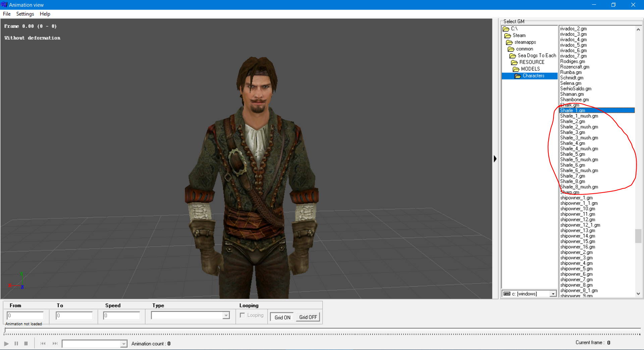
Task: Select rivados_2.gm model file
Action: point(573,29)
